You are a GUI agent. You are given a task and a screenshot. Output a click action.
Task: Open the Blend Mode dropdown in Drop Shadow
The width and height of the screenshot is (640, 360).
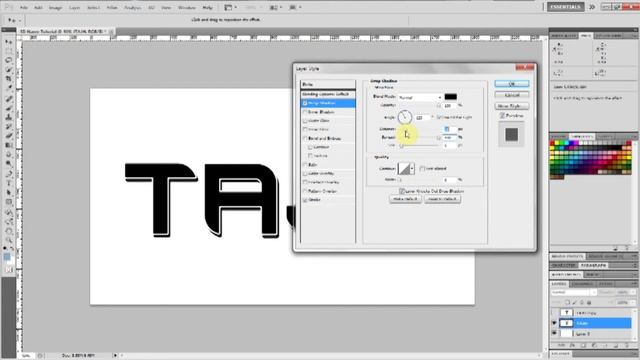click(420, 97)
